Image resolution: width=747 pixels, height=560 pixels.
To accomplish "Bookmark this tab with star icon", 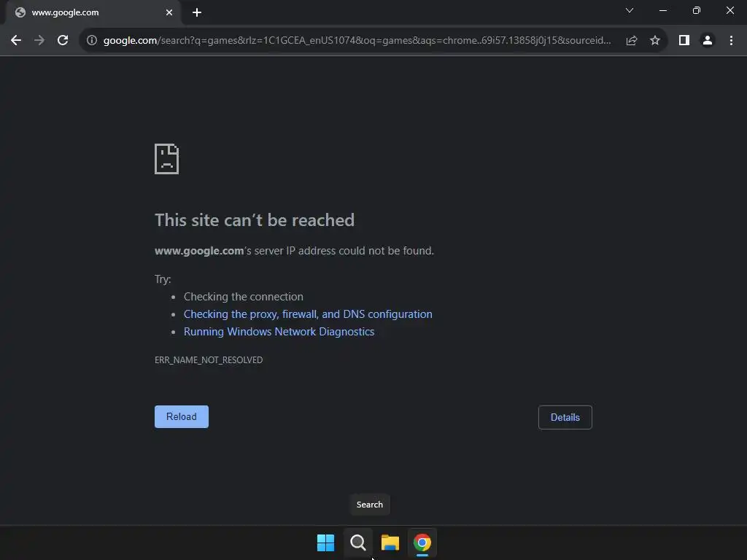I will [655, 41].
